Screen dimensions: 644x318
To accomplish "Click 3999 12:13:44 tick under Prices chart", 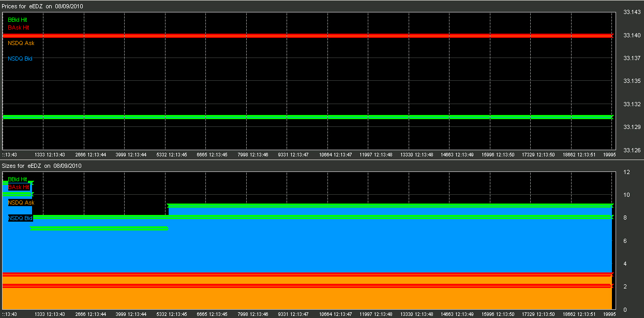I will click(x=131, y=154).
